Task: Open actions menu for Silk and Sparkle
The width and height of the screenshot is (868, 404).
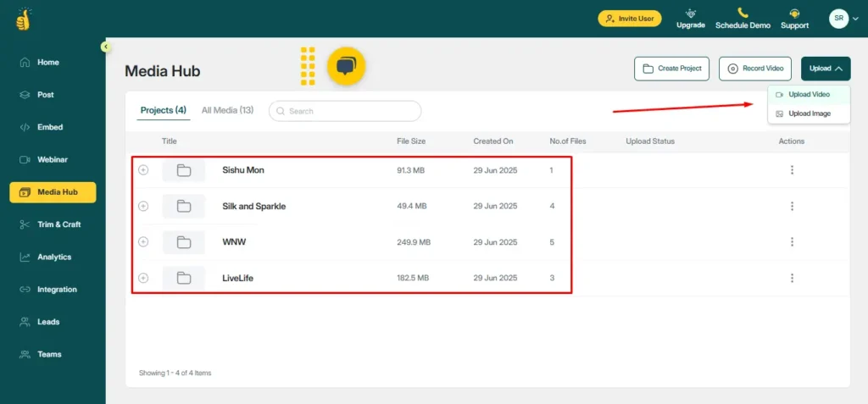Action: (793, 206)
